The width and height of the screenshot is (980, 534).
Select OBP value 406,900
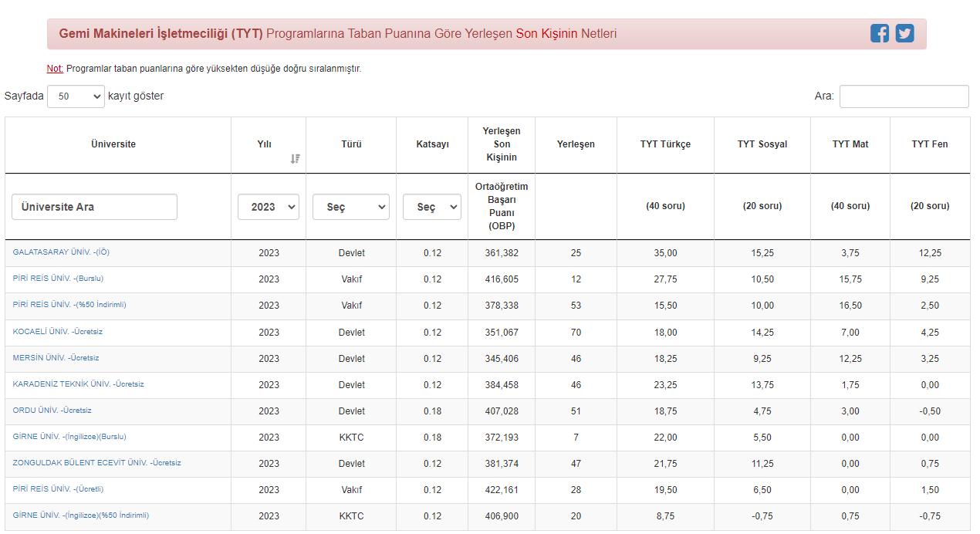(x=502, y=516)
